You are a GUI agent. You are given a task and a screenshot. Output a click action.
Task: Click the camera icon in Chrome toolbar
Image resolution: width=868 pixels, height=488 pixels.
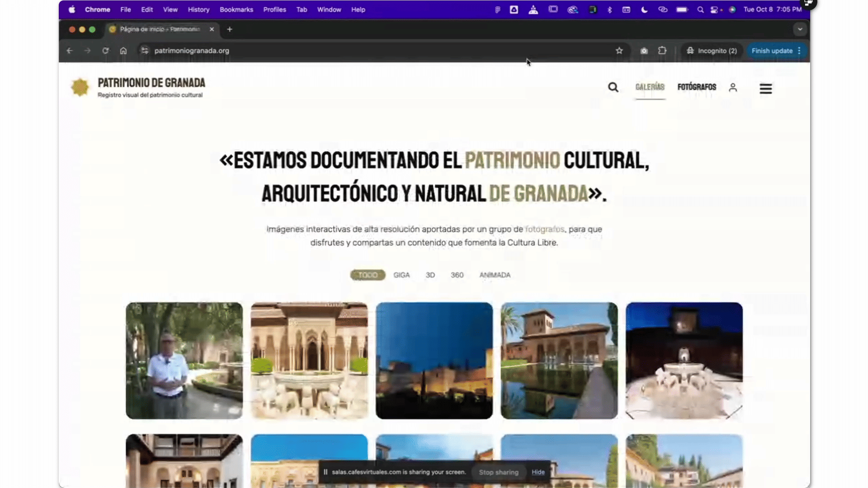pyautogui.click(x=644, y=51)
